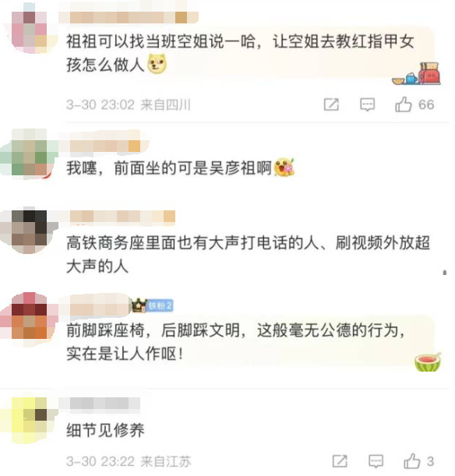This screenshot has height=476, width=455.
Task: Select the comment text 细节见修养
Action: tap(105, 430)
